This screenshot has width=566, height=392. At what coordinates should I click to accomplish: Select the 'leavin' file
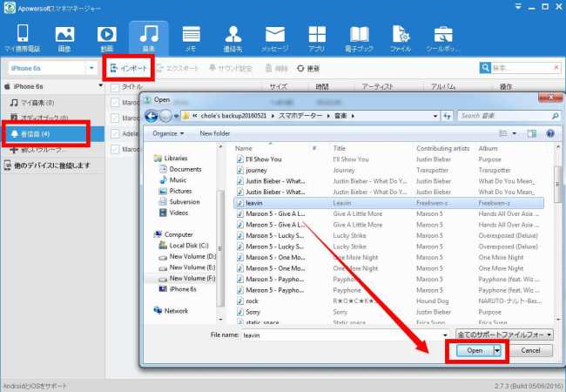coord(388,203)
